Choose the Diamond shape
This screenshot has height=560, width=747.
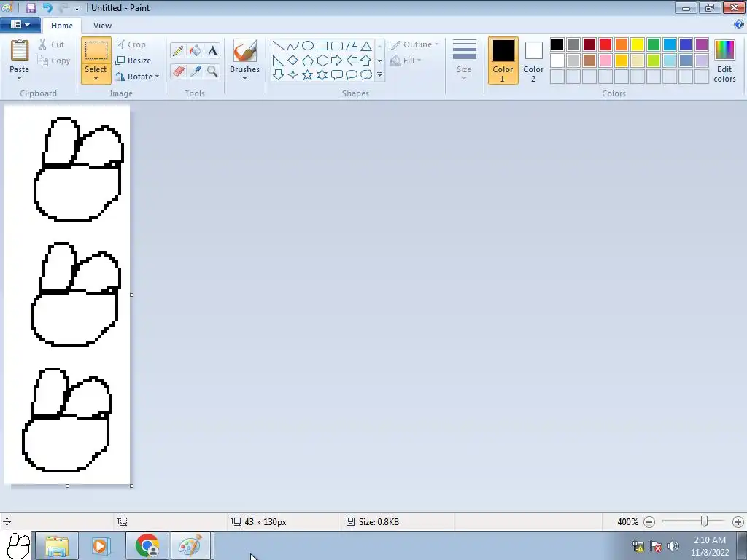point(293,61)
